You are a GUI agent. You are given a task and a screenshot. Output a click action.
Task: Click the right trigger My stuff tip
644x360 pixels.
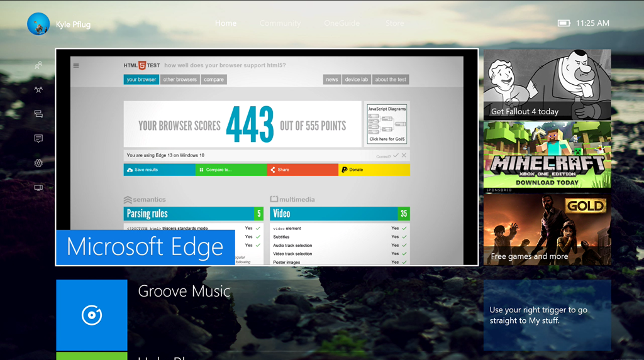point(547,315)
